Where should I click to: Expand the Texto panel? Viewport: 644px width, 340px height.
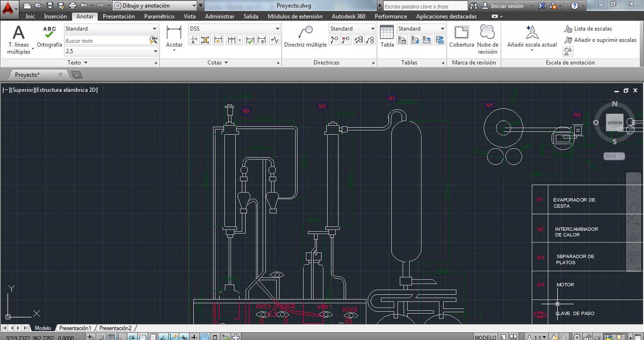click(78, 63)
